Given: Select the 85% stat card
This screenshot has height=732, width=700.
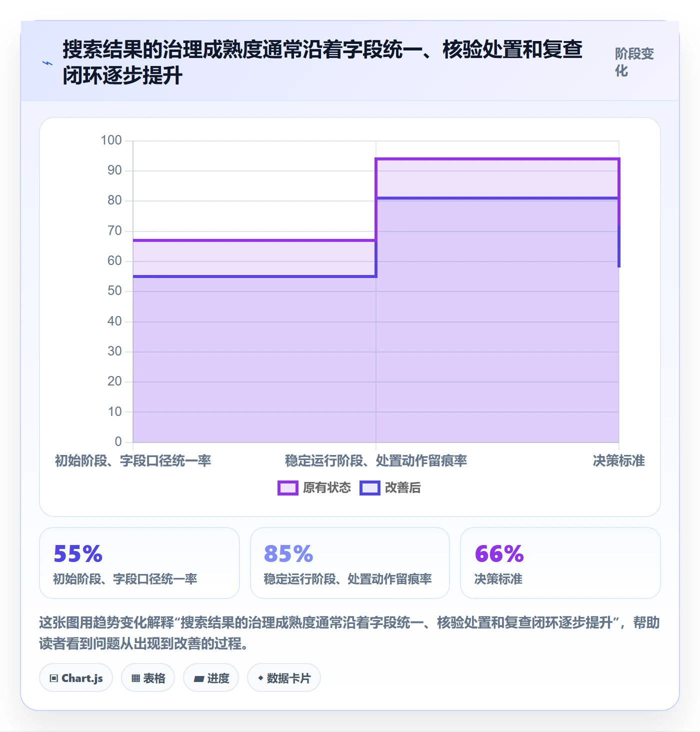Looking at the screenshot, I should tap(350, 563).
